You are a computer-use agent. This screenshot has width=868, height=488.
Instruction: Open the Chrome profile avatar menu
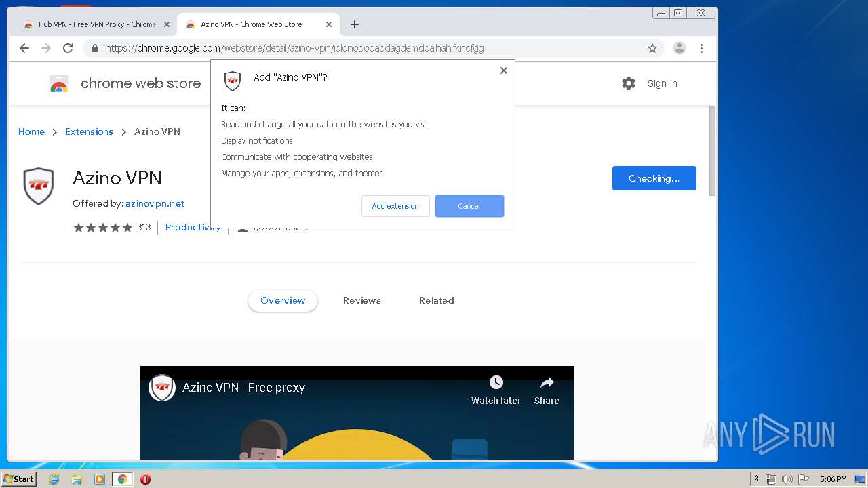(x=679, y=48)
